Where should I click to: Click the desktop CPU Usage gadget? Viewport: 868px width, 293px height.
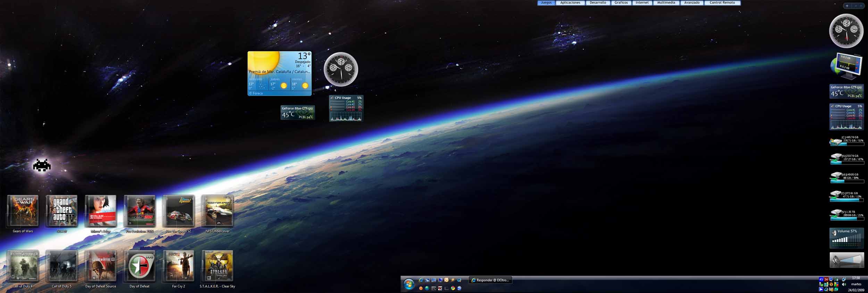tap(346, 108)
